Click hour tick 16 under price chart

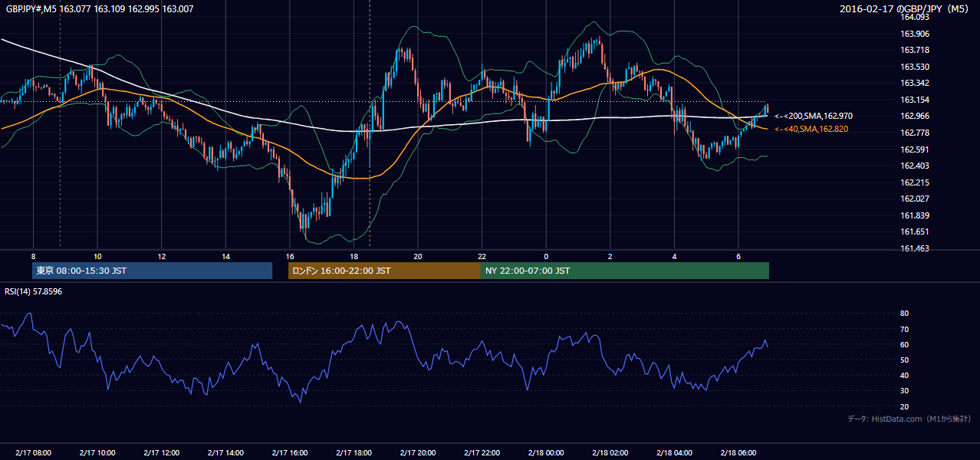pyautogui.click(x=289, y=256)
